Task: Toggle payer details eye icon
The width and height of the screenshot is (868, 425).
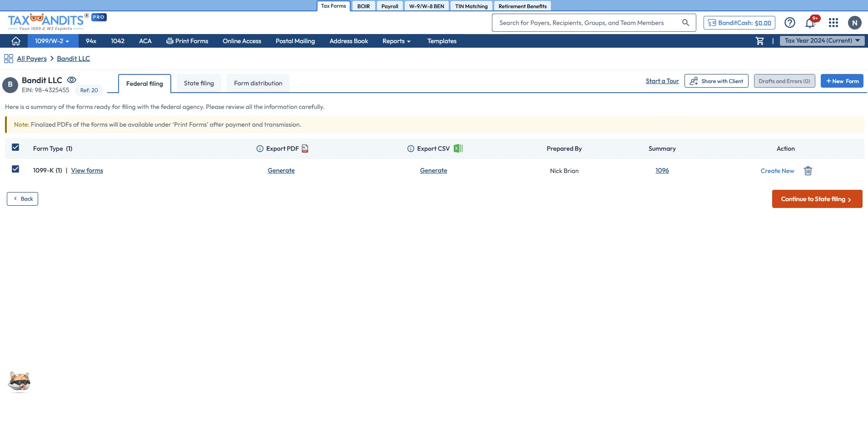Action: (x=72, y=80)
